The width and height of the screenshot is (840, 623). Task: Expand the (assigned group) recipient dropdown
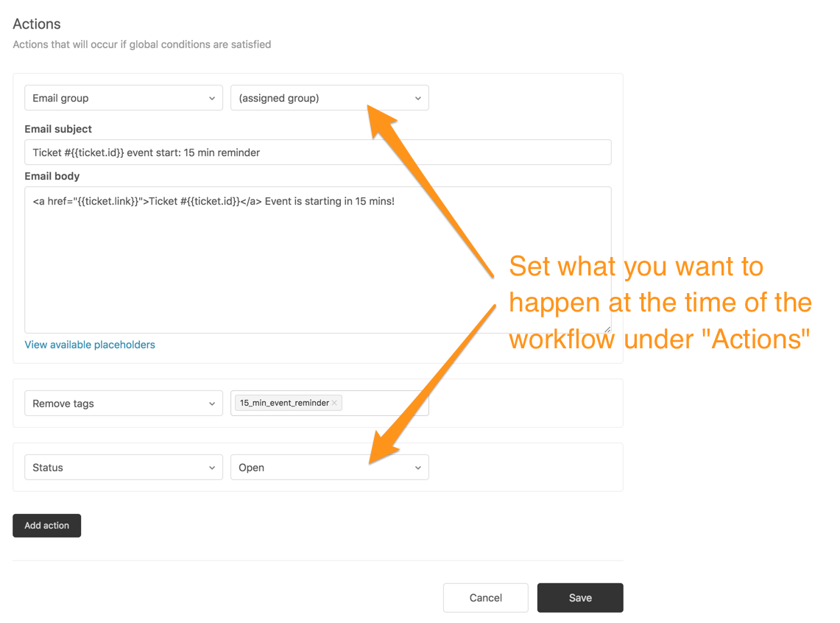330,98
